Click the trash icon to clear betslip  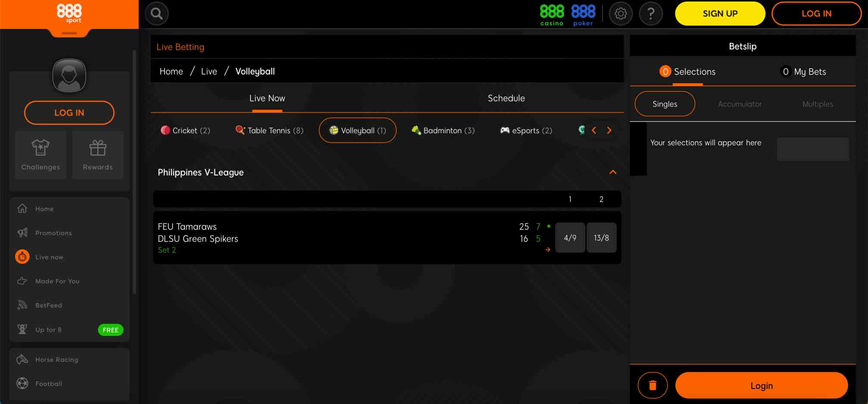tap(653, 385)
